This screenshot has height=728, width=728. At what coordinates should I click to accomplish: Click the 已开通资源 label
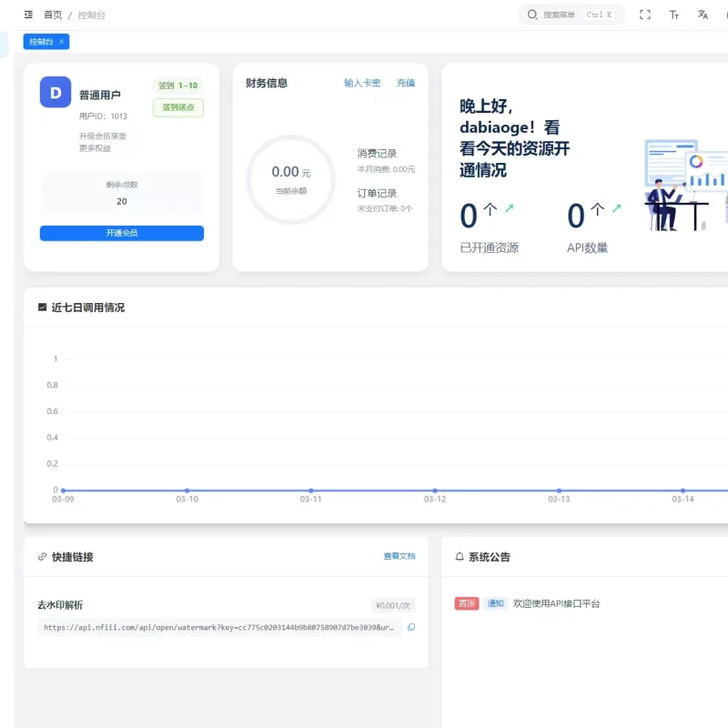pos(489,248)
